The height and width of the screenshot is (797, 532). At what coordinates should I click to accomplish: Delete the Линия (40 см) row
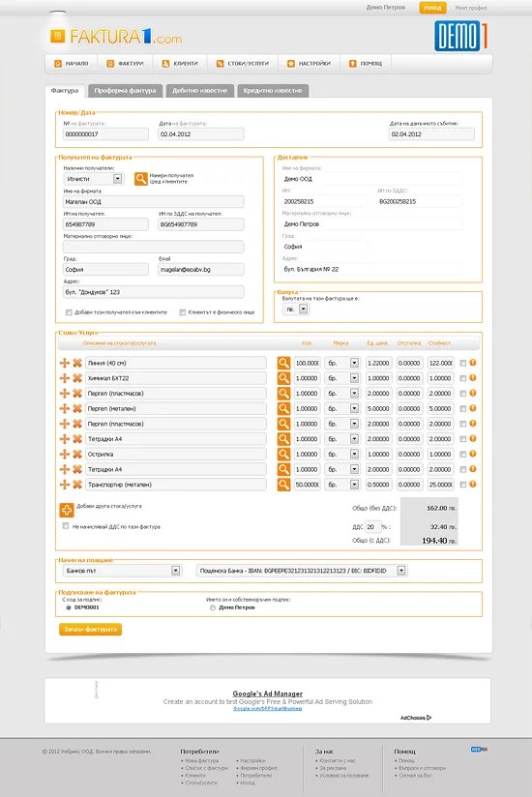point(77,363)
